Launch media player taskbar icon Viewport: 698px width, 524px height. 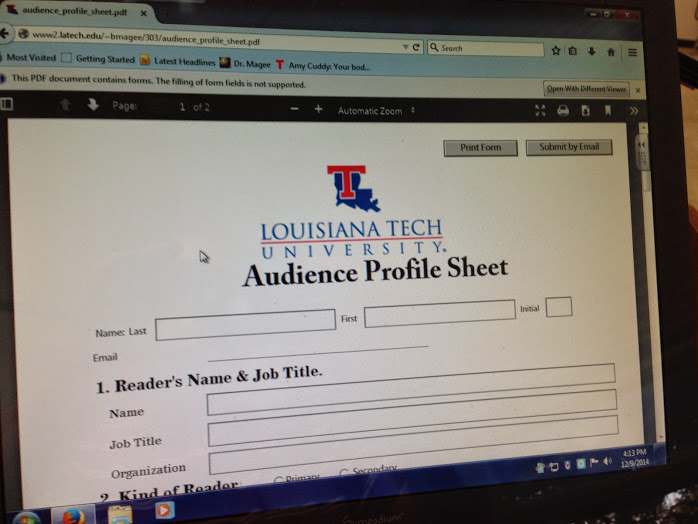click(164, 510)
